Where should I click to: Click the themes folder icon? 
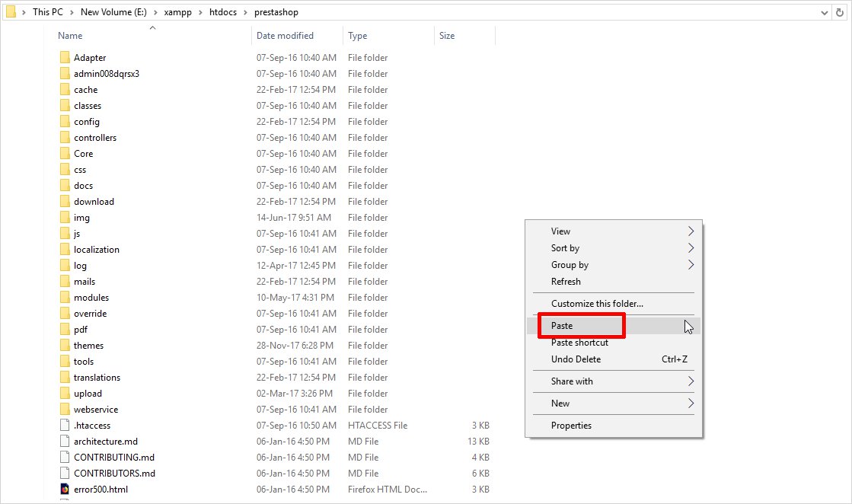coord(65,346)
